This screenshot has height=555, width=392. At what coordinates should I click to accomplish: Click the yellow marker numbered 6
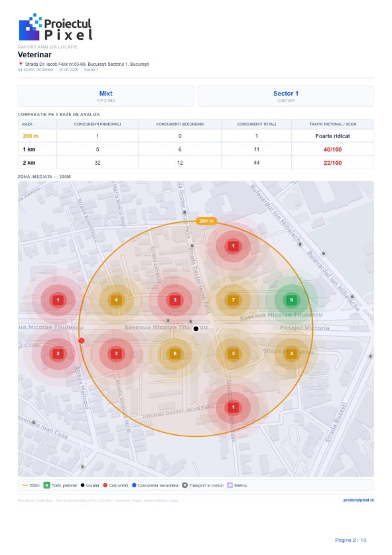175,353
